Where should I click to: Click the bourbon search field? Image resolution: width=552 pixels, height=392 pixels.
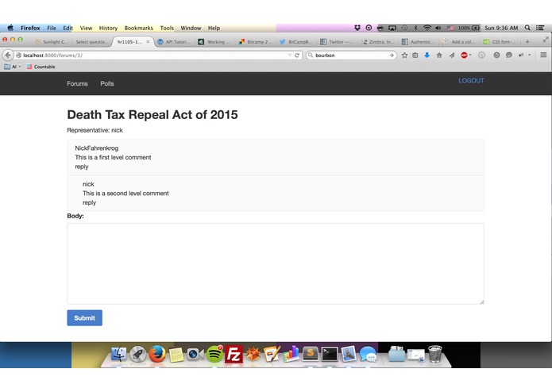click(x=351, y=56)
